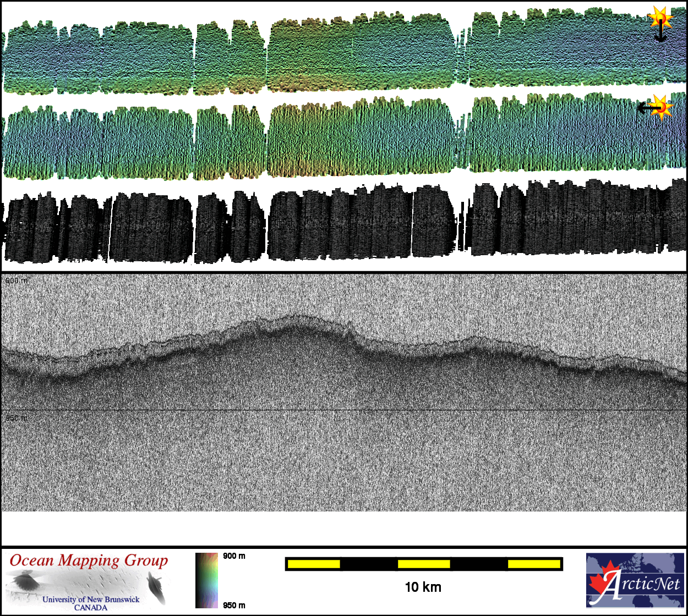Click the 10 km scale bar label

tap(423, 587)
